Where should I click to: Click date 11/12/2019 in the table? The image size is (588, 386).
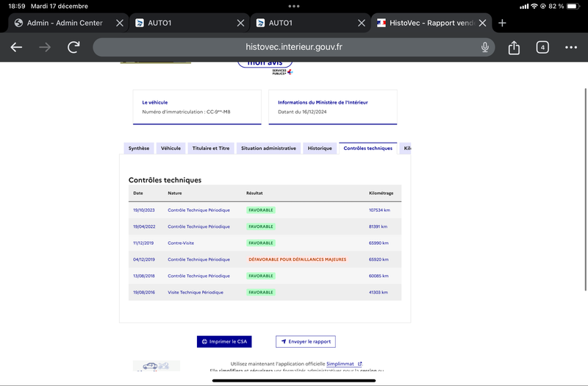pyautogui.click(x=143, y=243)
